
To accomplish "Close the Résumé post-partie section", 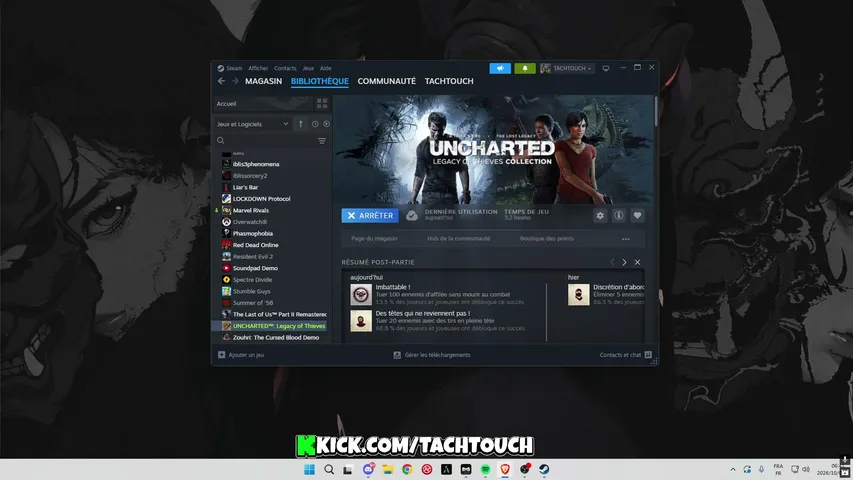I will click(638, 262).
